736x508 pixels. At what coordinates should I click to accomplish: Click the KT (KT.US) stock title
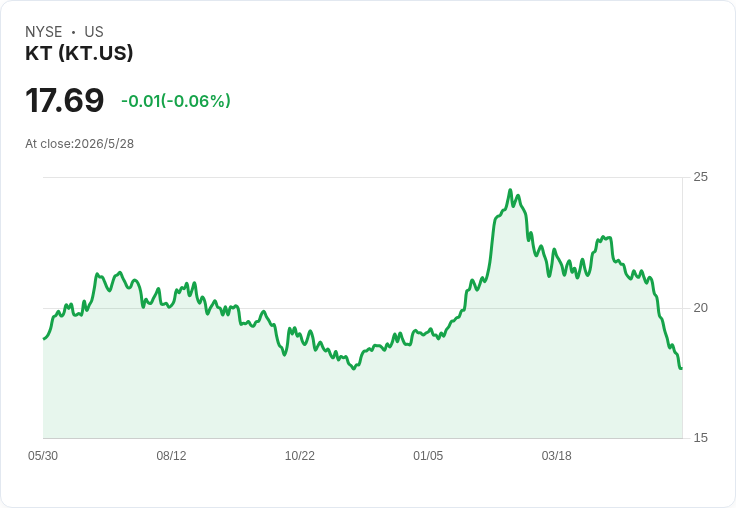pos(79,53)
